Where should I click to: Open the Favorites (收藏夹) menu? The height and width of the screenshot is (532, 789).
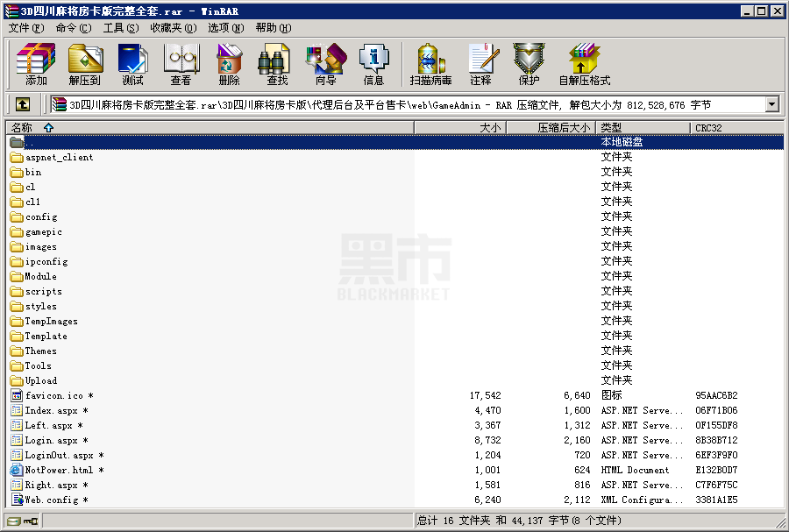[174, 28]
